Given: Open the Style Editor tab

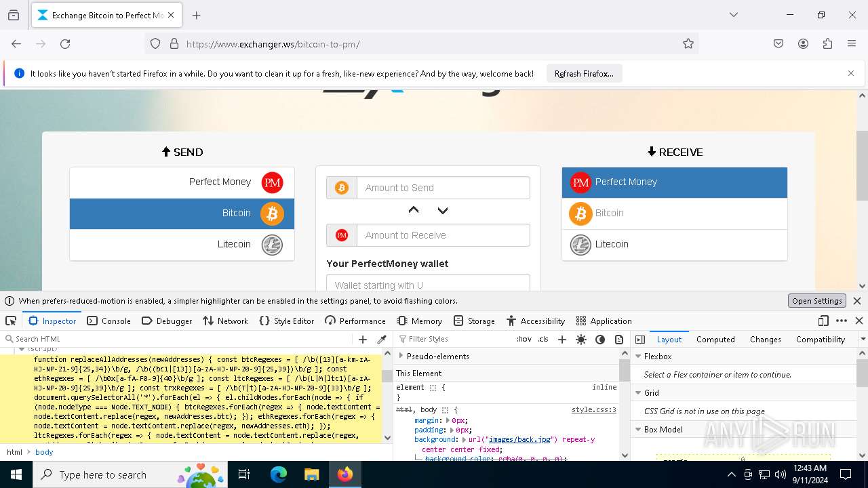Looking at the screenshot, I should (x=286, y=321).
